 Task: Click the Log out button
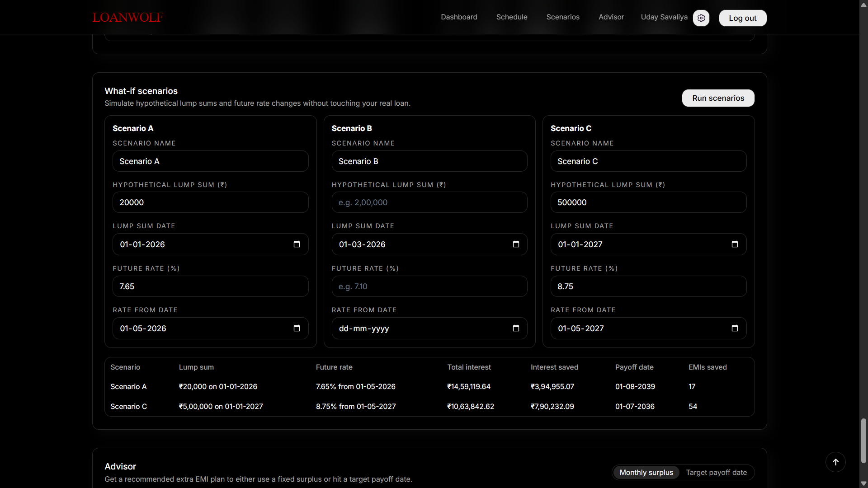coord(742,18)
